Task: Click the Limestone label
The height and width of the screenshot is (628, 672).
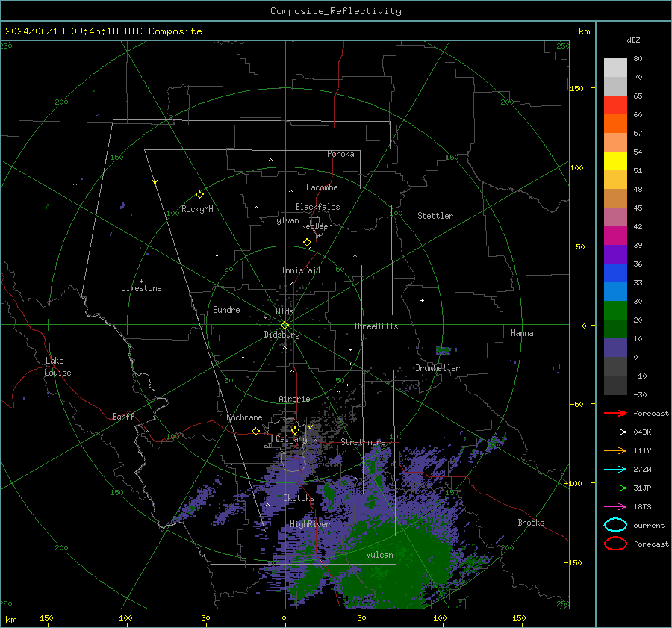Action: 141,288
